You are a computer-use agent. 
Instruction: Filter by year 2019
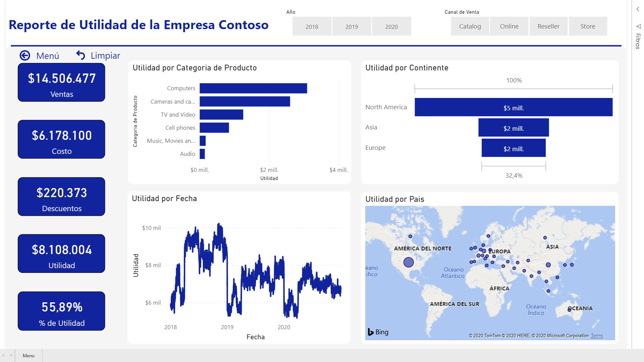352,26
